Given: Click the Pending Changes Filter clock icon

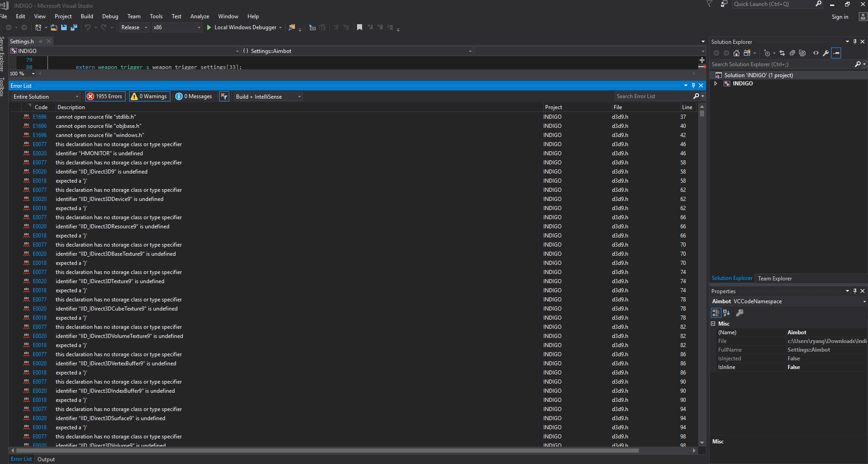Looking at the screenshot, I should (767, 53).
